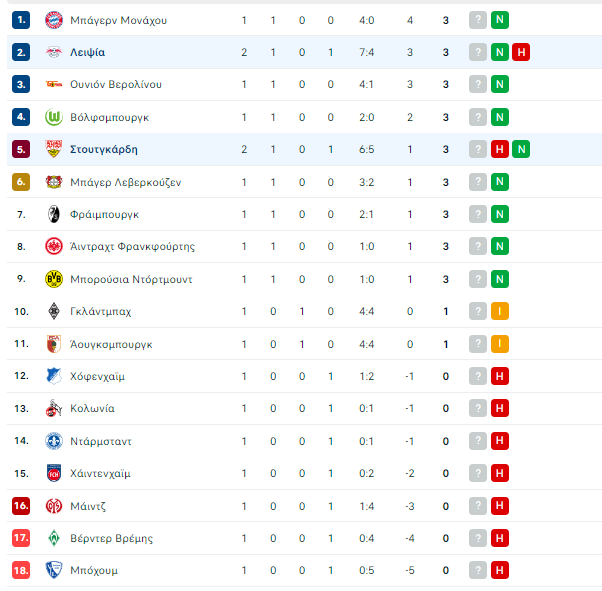Click the red H loss badge for Λειψία
This screenshot has height=591, width=602.
click(521, 52)
